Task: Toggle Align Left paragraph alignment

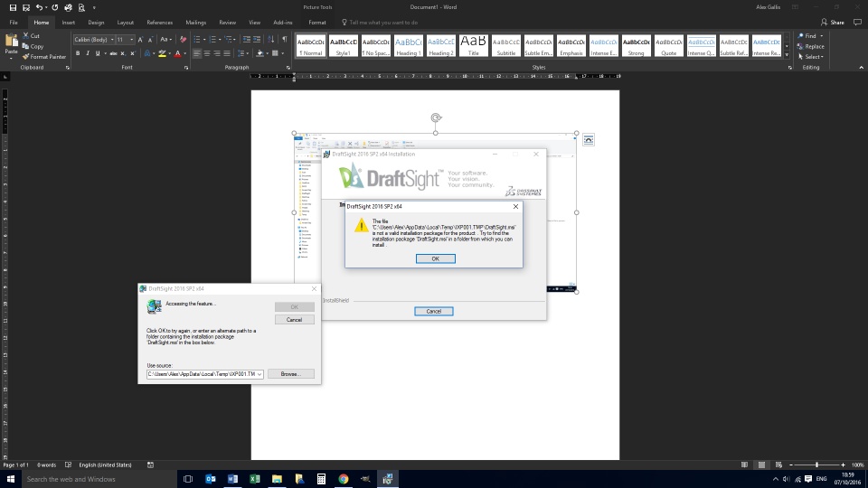Action: coord(197,53)
